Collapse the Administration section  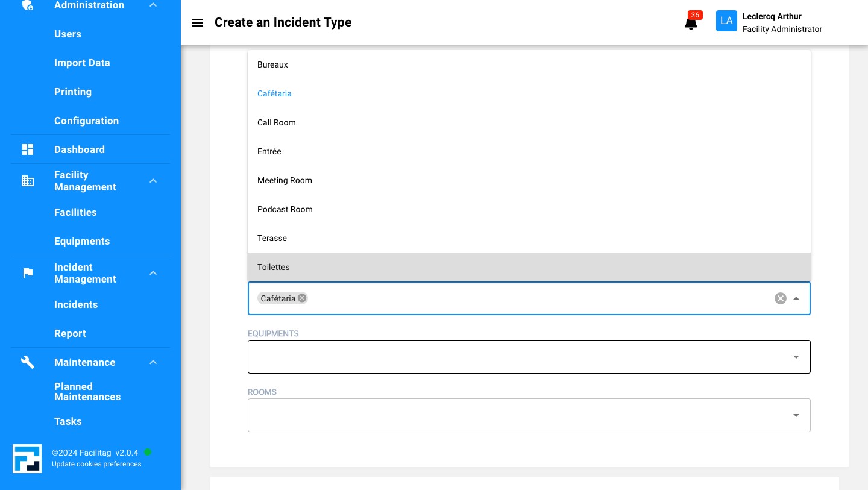pos(153,5)
